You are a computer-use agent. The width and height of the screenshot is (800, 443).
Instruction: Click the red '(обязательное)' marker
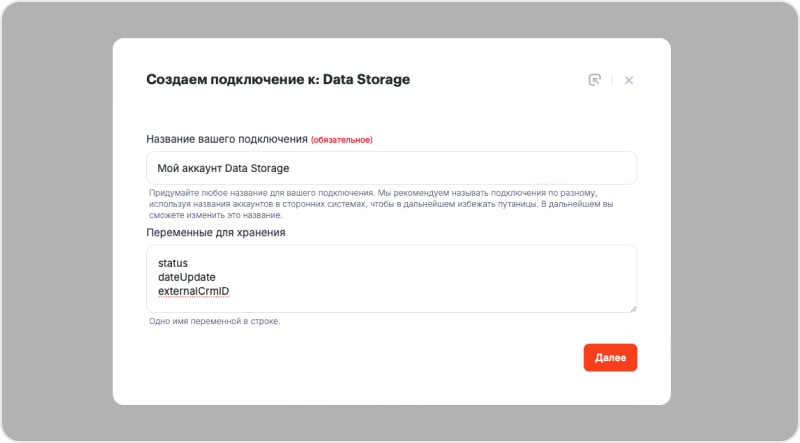(x=341, y=140)
